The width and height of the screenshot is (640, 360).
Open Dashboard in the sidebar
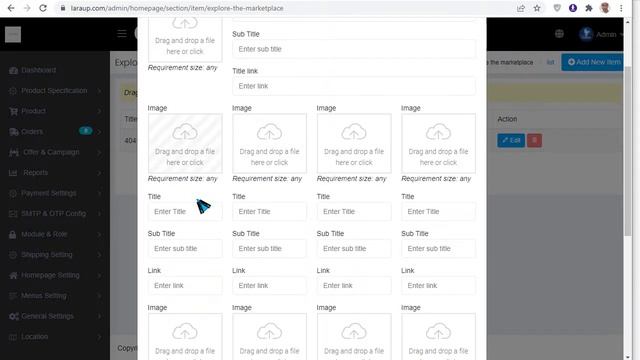click(x=38, y=70)
